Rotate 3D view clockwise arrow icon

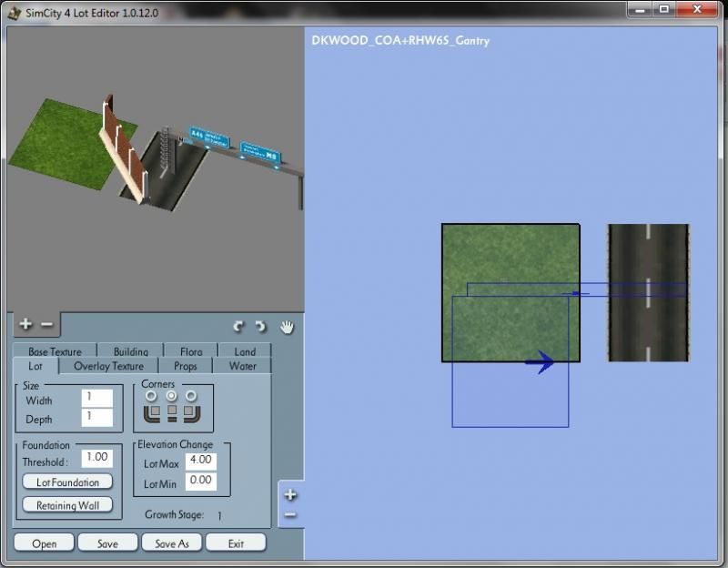261,327
